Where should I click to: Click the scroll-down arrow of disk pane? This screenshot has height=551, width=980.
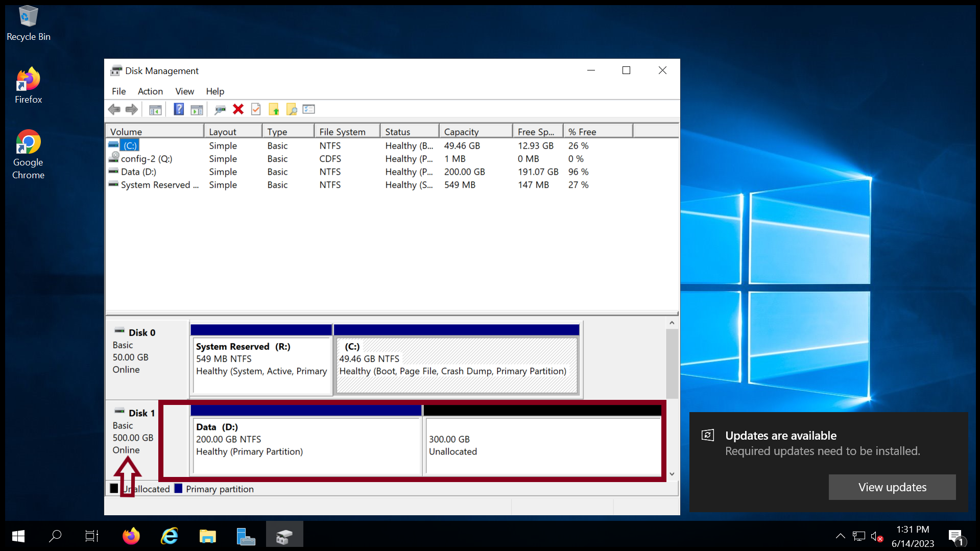click(x=672, y=474)
